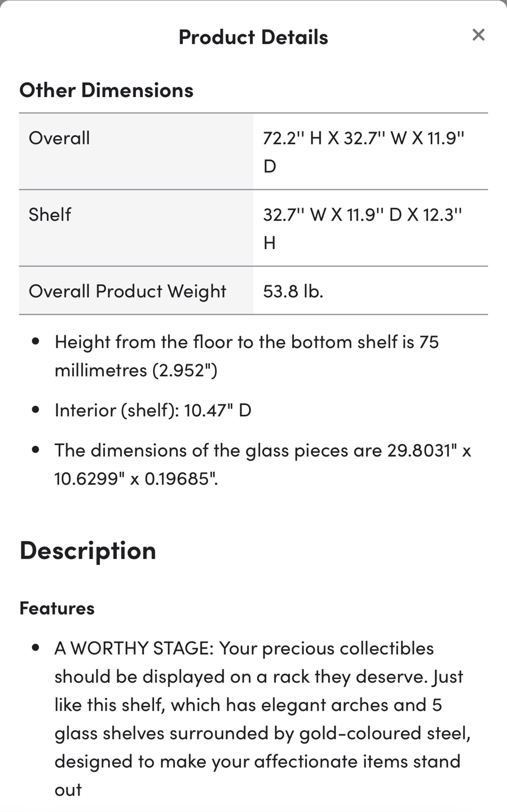
Task: Click the 53.8 lb. weight value
Action: pos(293,291)
